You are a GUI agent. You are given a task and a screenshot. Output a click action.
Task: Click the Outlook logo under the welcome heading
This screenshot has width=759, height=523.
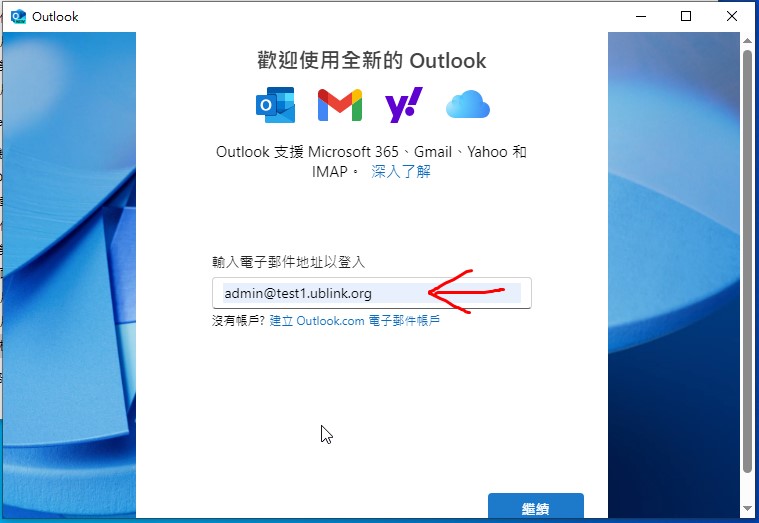pyautogui.click(x=275, y=105)
